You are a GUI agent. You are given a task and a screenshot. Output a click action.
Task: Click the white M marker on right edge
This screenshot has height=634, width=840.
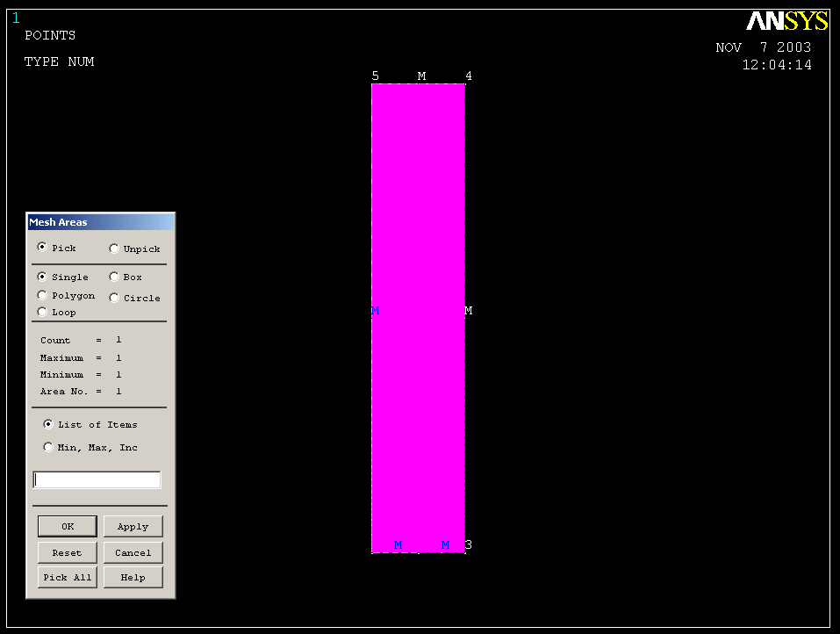coord(468,310)
